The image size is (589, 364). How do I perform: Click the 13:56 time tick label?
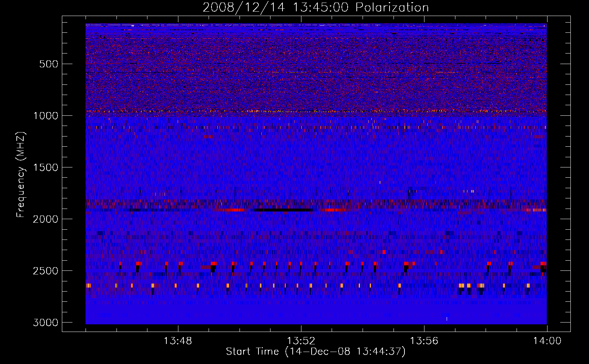[424, 341]
